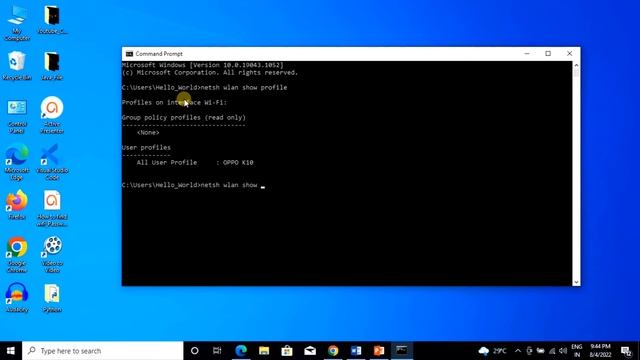Image resolution: width=640 pixels, height=360 pixels.
Task: Open the Youtube_C folder on the desktop
Action: click(x=52, y=20)
